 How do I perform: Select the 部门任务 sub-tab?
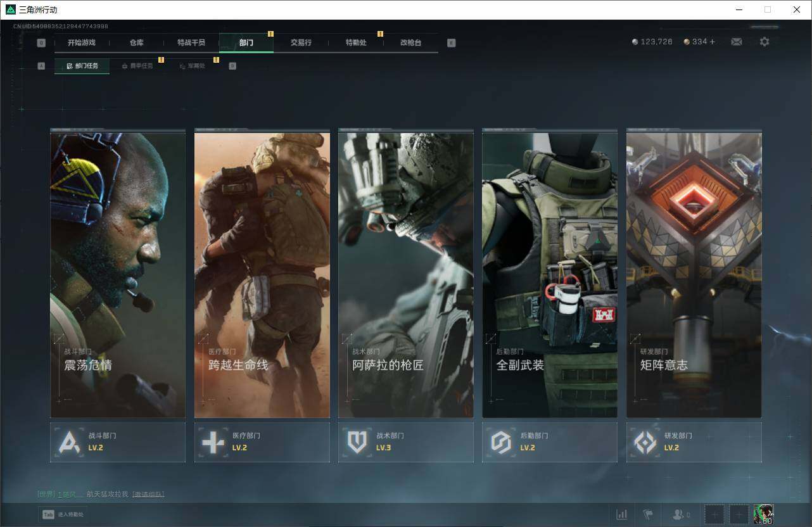(82, 66)
